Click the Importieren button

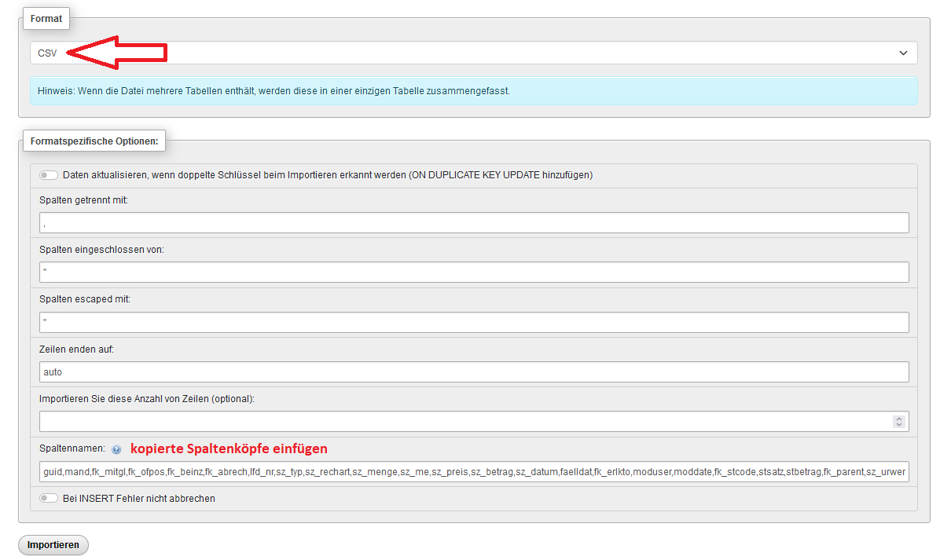tap(53, 545)
